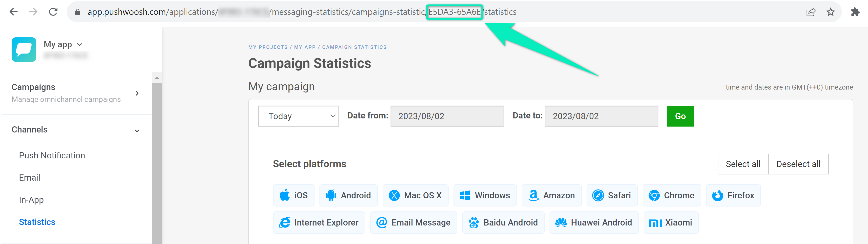Click the Date from input field
This screenshot has height=244, width=868.
click(447, 116)
